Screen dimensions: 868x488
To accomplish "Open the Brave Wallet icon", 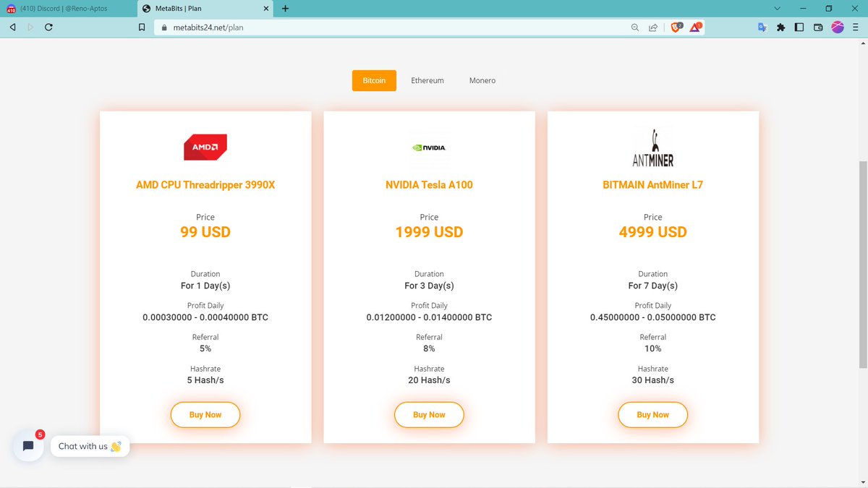I will 818,27.
